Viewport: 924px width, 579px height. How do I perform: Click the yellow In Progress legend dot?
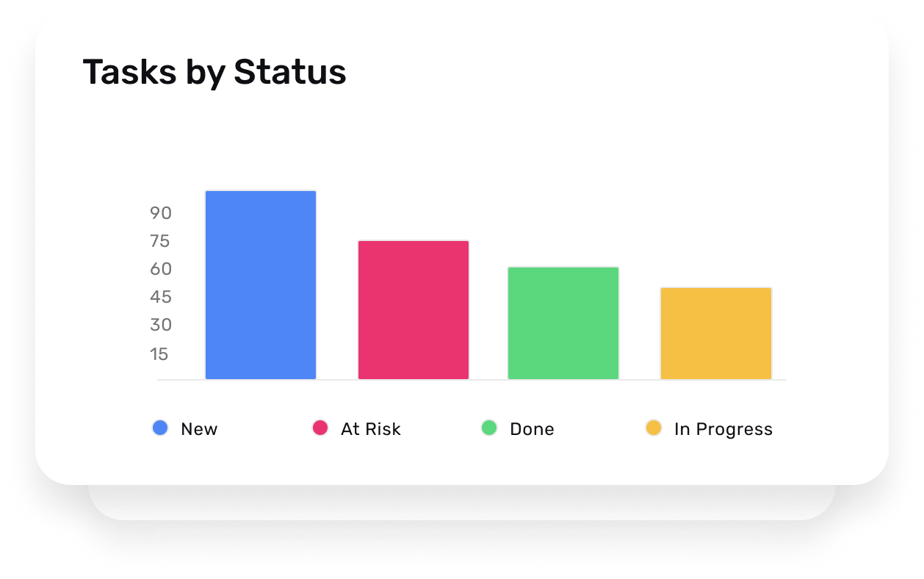pyautogui.click(x=654, y=428)
